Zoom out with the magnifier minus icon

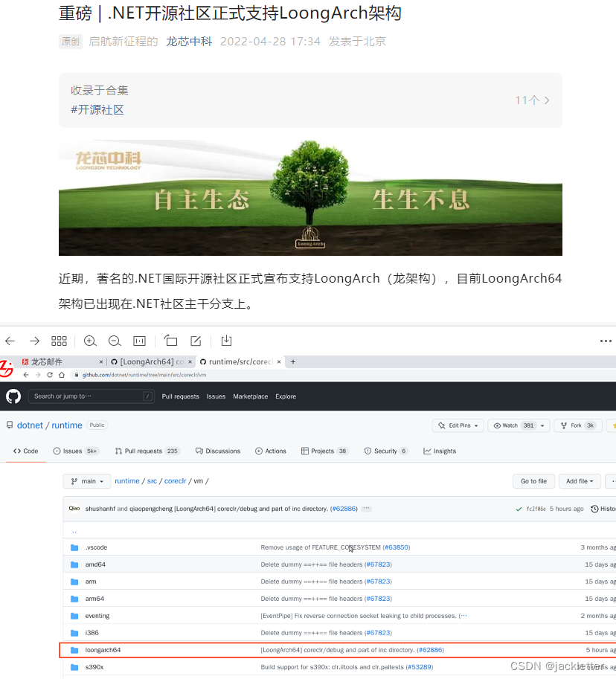point(115,341)
